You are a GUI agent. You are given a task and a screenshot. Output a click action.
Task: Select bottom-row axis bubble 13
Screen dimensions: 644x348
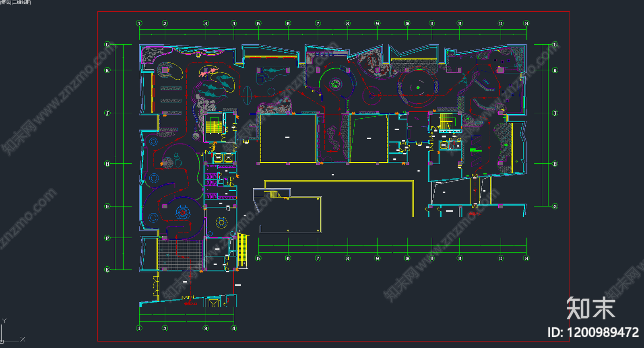(501, 258)
